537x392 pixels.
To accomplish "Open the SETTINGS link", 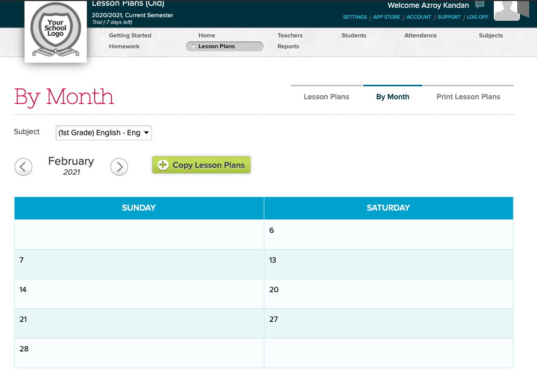I will tap(355, 17).
